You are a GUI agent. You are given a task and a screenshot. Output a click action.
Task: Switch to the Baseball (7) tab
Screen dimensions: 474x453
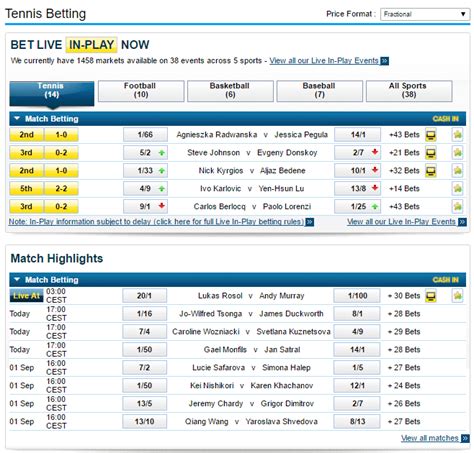tap(319, 91)
